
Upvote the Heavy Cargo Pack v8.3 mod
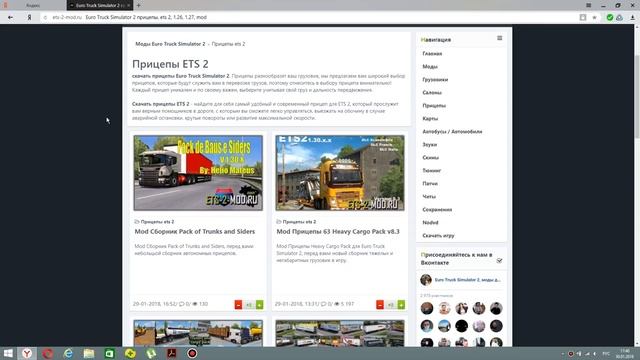pyautogui.click(x=401, y=304)
